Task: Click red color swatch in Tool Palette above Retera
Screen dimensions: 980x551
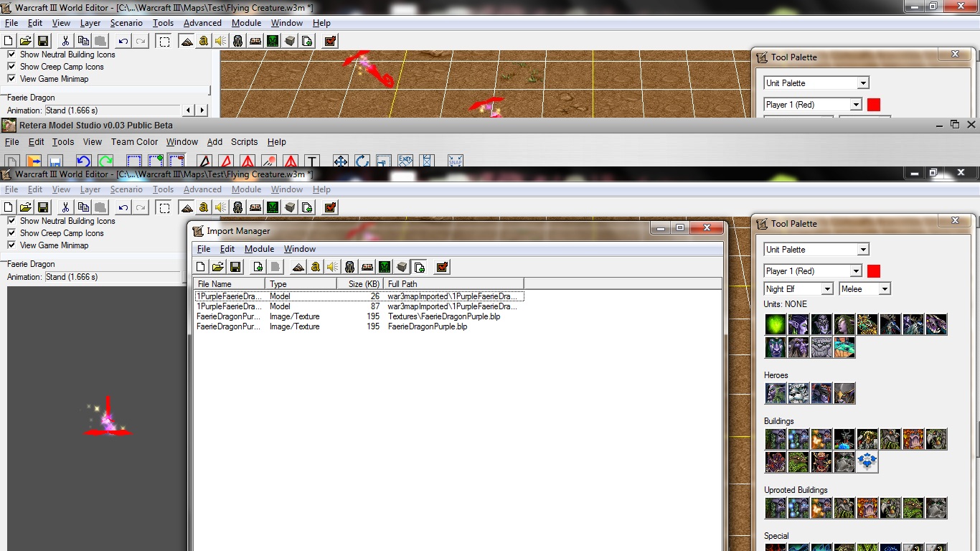Action: (874, 105)
